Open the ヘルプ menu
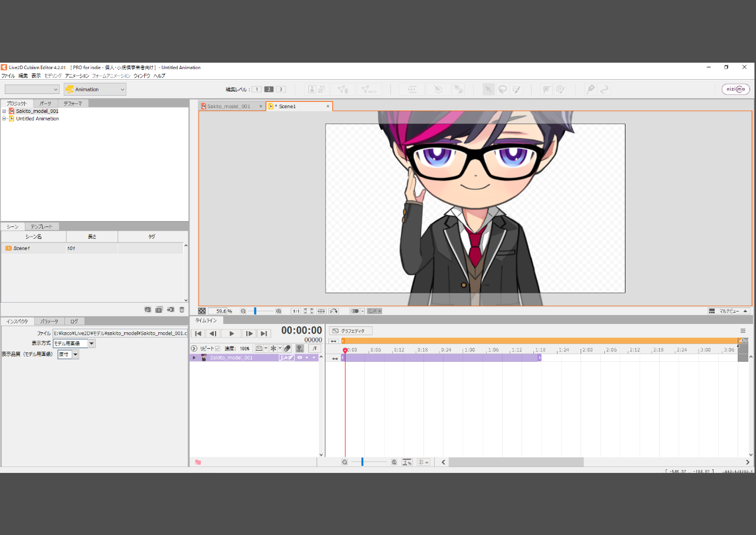 pos(159,76)
